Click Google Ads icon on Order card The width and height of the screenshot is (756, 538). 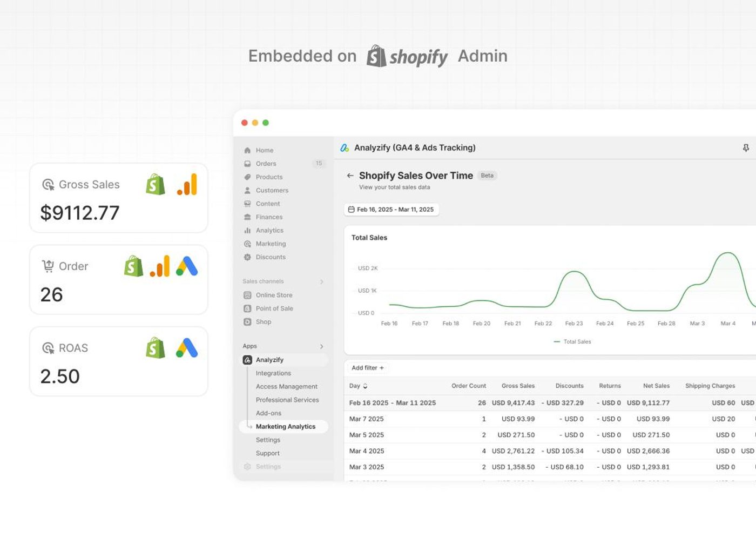click(x=187, y=266)
